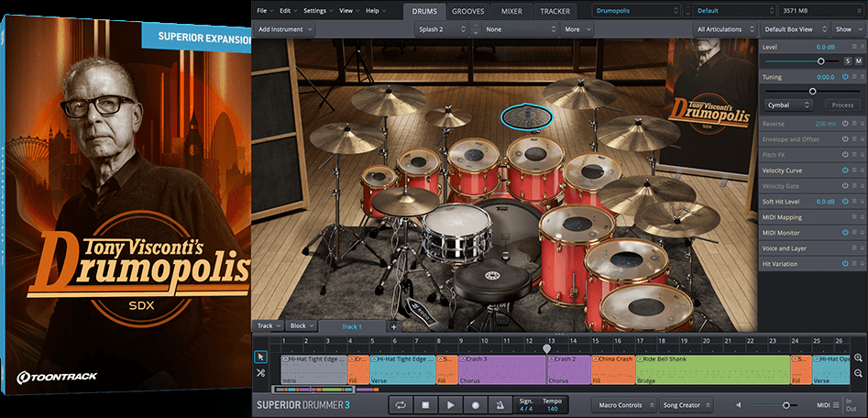
Task: Click the Process button
Action: [x=842, y=105]
